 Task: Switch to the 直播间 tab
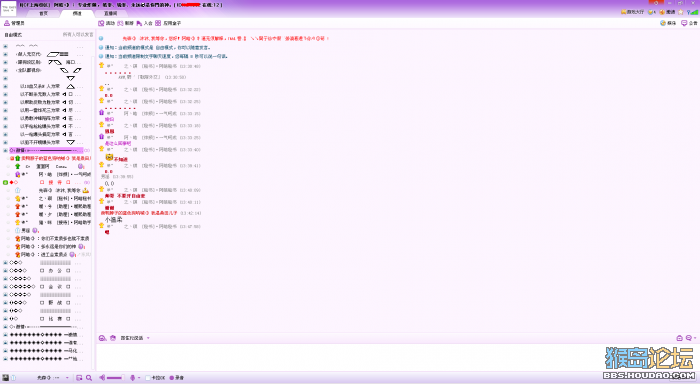tap(110, 13)
